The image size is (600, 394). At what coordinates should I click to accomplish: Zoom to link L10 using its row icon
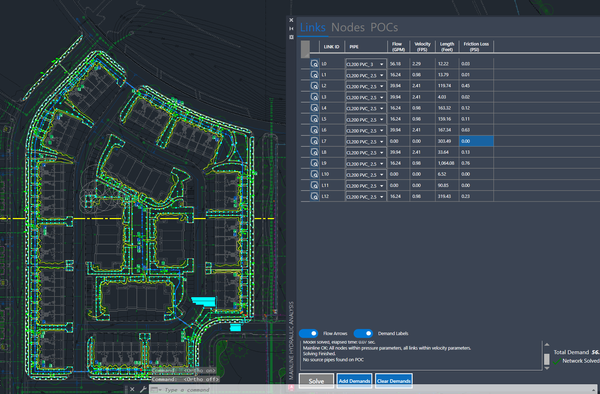[314, 174]
